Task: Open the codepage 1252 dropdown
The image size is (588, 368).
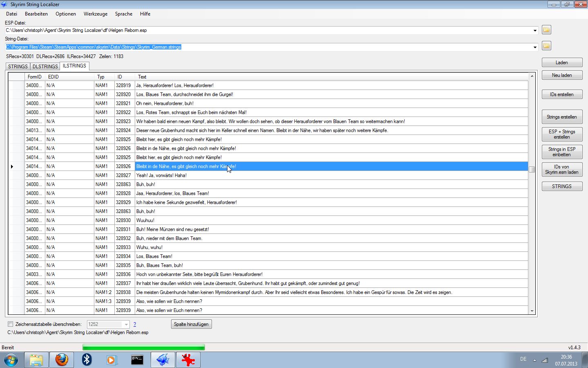Action: click(126, 325)
